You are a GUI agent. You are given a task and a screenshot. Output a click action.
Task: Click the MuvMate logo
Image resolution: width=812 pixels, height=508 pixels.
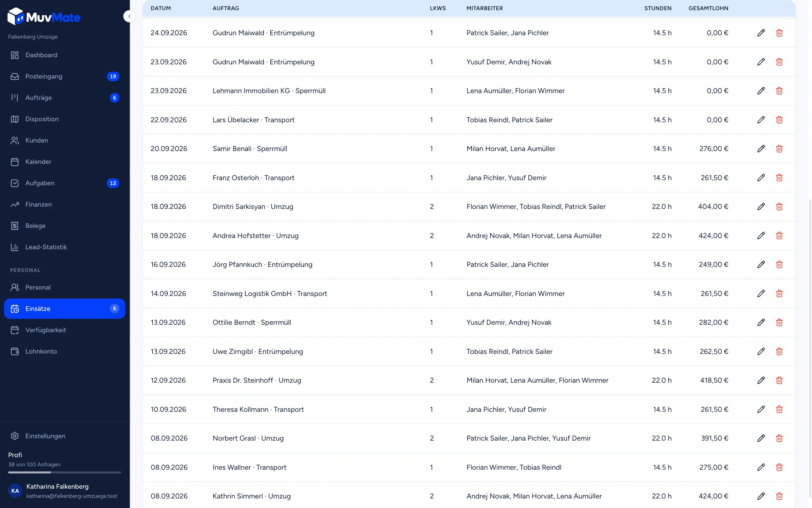point(44,17)
